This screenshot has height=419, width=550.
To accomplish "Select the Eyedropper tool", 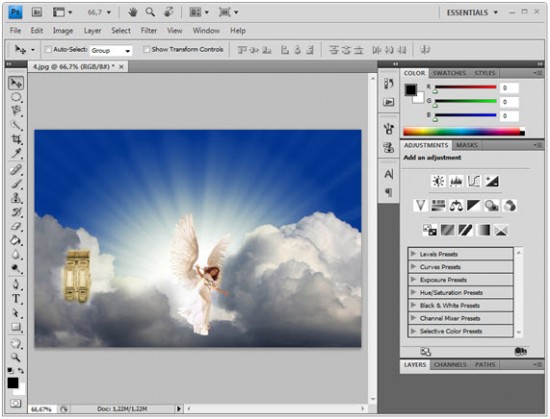I will [16, 153].
